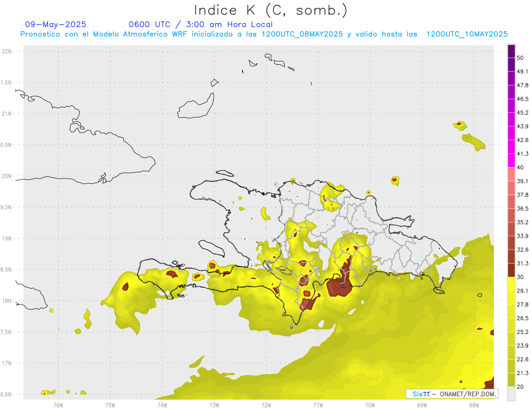Screen dimensions: 532x411
Task: Click the color bar label "22.6"
Action: coord(523,359)
